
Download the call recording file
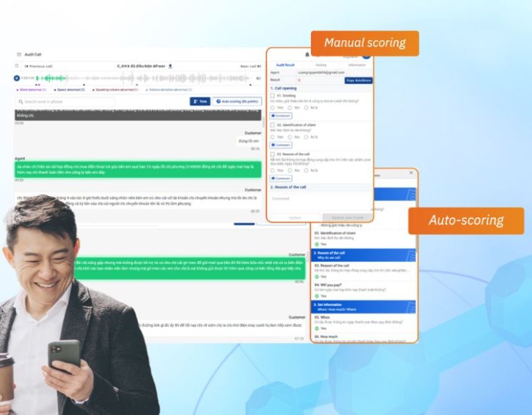170,67
